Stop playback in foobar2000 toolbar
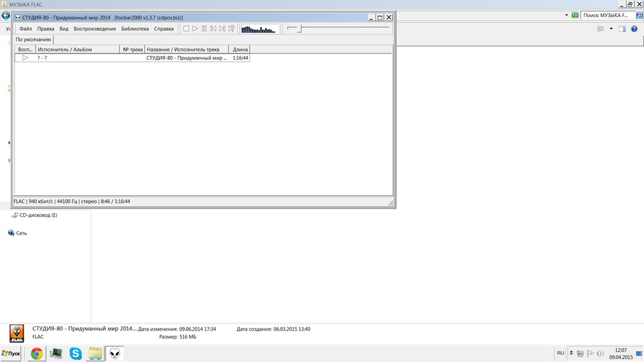 pos(186,29)
